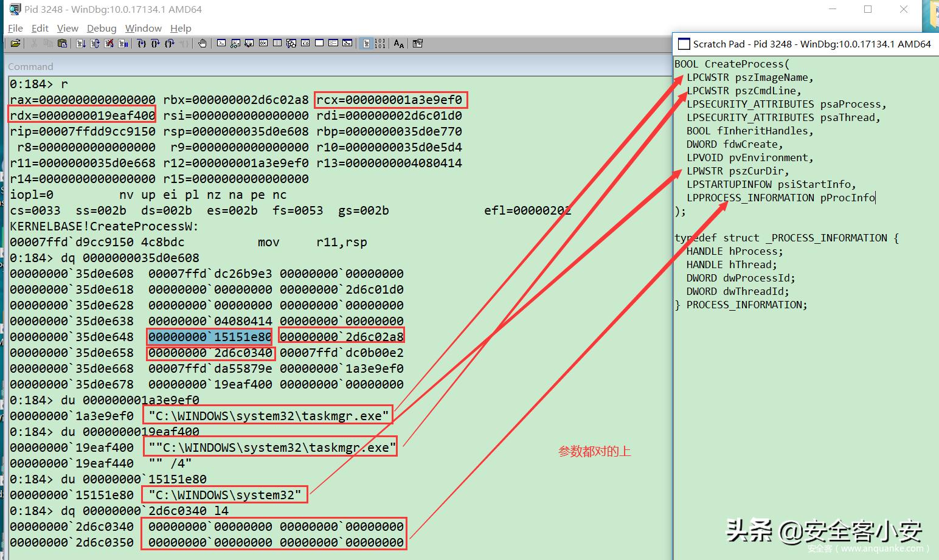Turn Source Mode off (101 icon)
This screenshot has width=939, height=560.
[380, 43]
